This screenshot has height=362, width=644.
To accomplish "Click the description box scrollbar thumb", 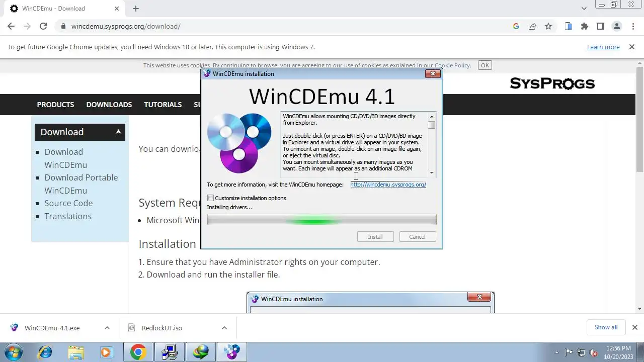I will tap(431, 125).
